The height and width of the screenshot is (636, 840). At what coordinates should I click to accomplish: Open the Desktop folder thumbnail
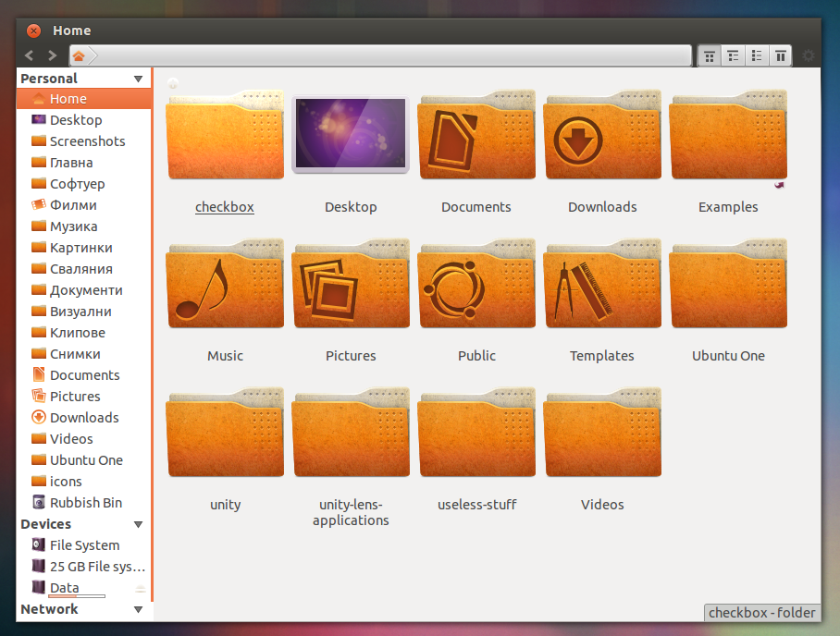[x=351, y=135]
